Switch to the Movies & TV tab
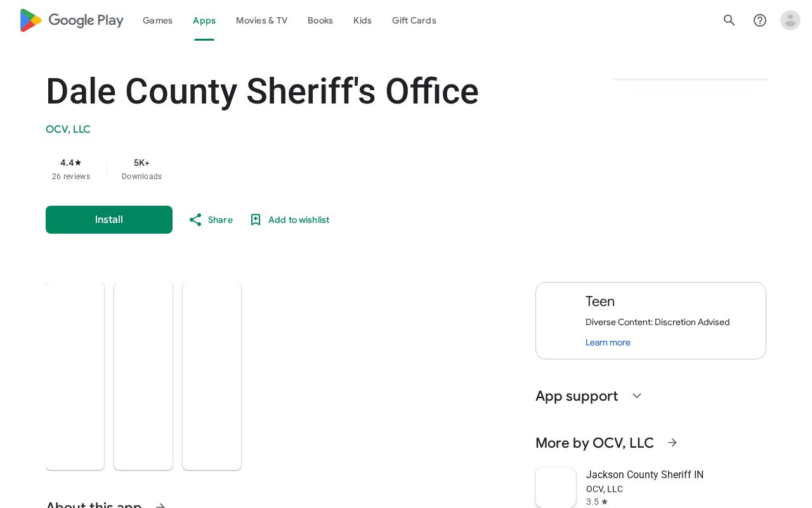 (261, 20)
